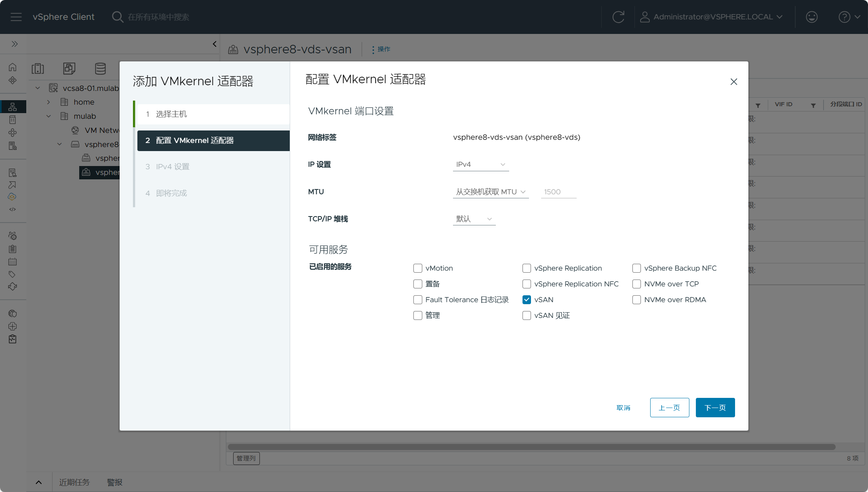
Task: Collapse the vcsa8-01.mulab tree node
Action: click(x=38, y=88)
